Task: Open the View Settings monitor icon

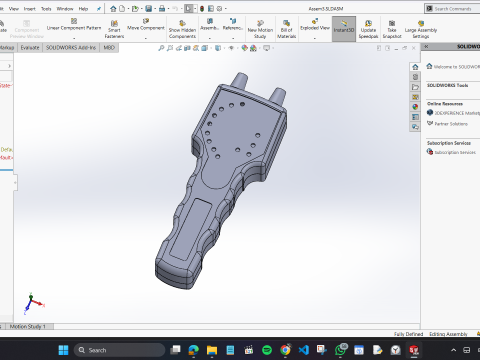Action: click(x=266, y=48)
